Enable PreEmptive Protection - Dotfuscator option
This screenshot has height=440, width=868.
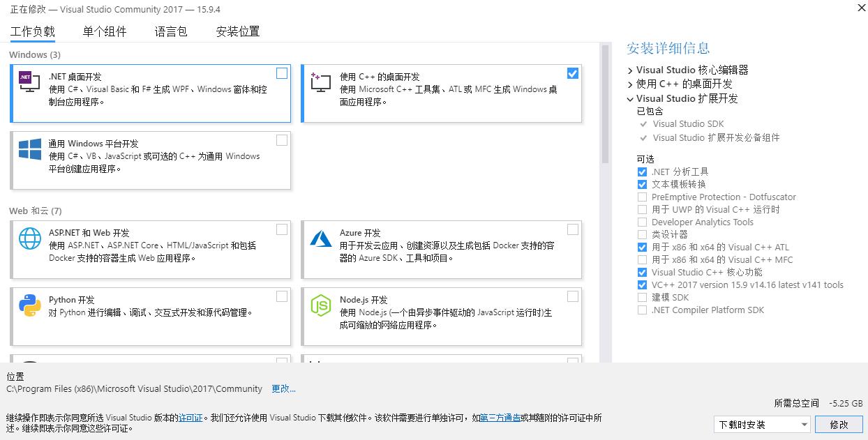coord(642,197)
